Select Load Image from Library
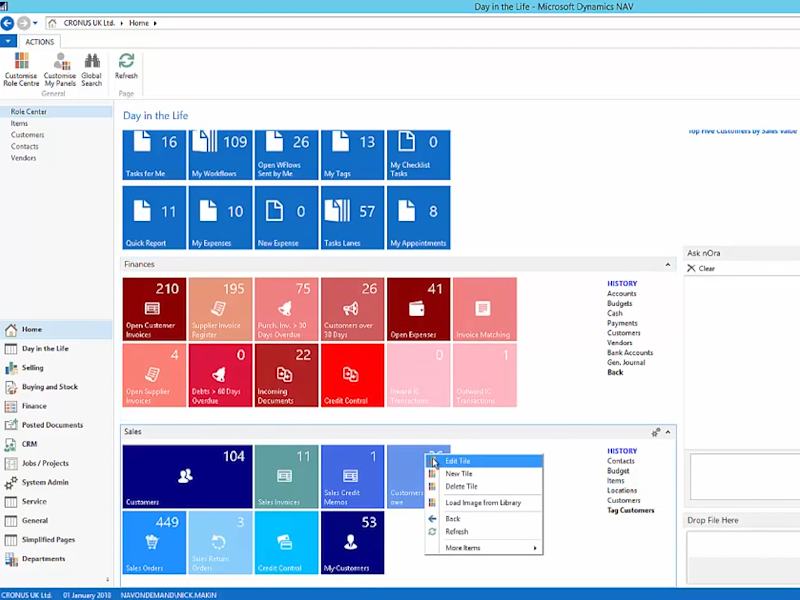 pos(484,503)
